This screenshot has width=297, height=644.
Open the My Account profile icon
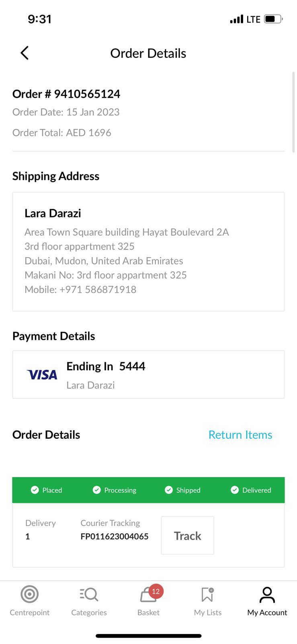pyautogui.click(x=267, y=594)
